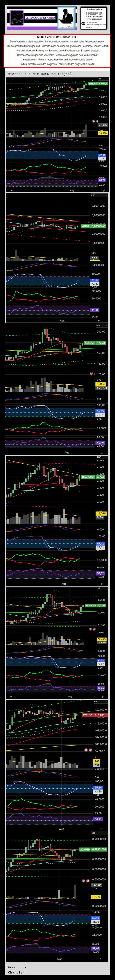Click the second US flag event on DOGEUSD chart
The height and width of the screenshot is (980, 115).
pyautogui.click(x=94, y=629)
